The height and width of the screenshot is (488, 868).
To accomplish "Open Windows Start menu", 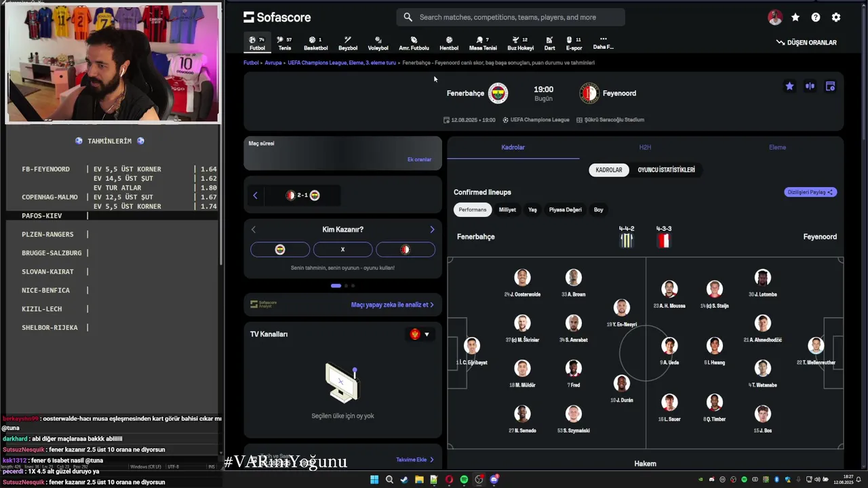I will click(x=374, y=480).
